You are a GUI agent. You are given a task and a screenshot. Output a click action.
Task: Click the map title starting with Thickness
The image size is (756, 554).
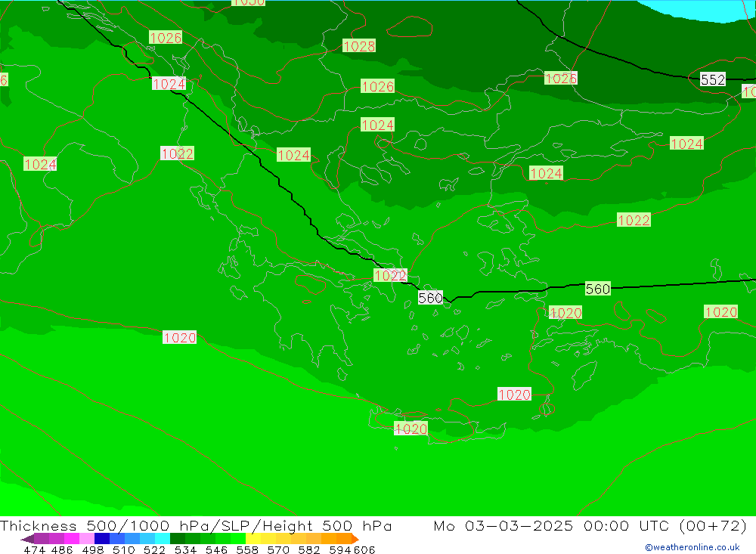[x=196, y=525]
